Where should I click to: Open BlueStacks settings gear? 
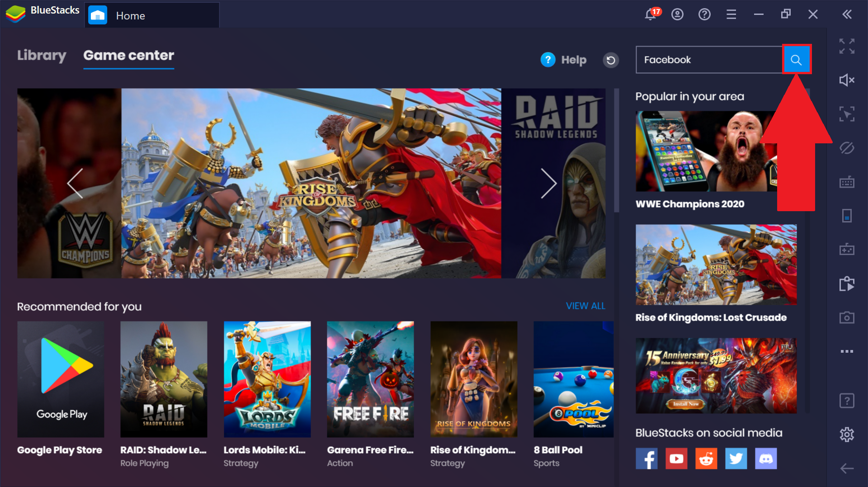coord(847,435)
